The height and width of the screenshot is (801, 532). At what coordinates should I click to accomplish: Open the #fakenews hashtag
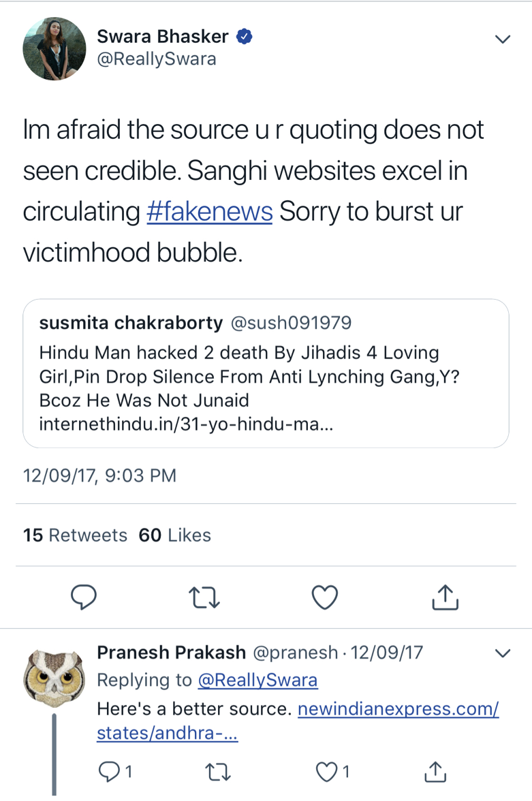pyautogui.click(x=210, y=212)
